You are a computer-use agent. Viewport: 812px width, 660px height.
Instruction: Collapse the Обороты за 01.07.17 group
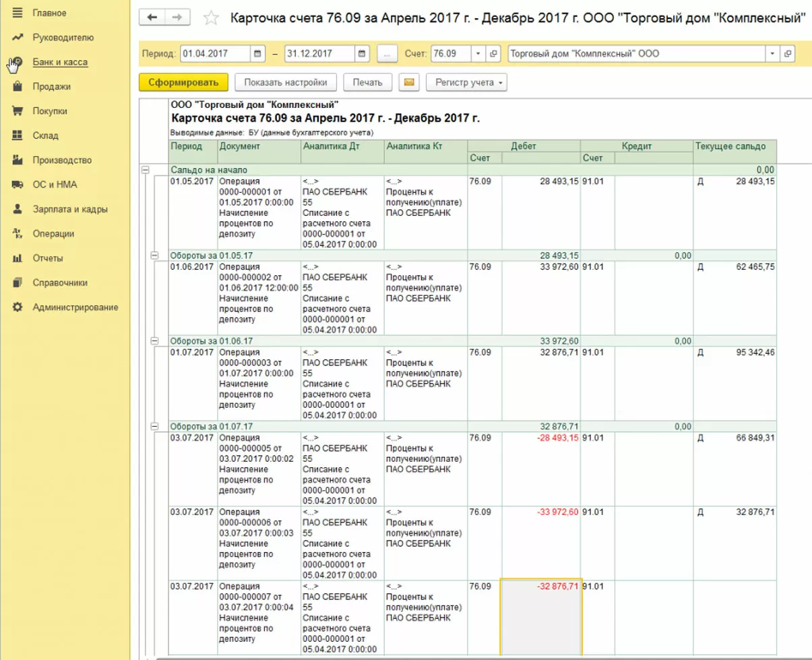[x=154, y=426]
